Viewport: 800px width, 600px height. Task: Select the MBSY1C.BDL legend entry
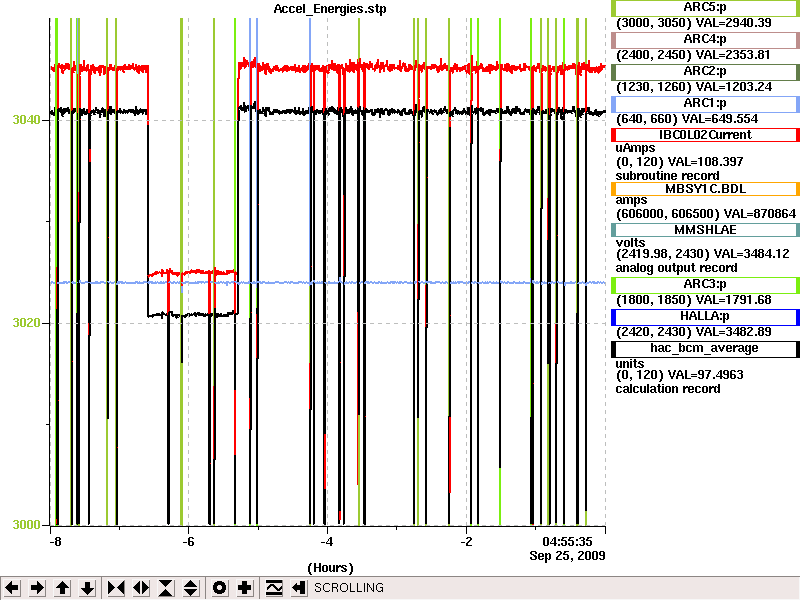[705, 189]
